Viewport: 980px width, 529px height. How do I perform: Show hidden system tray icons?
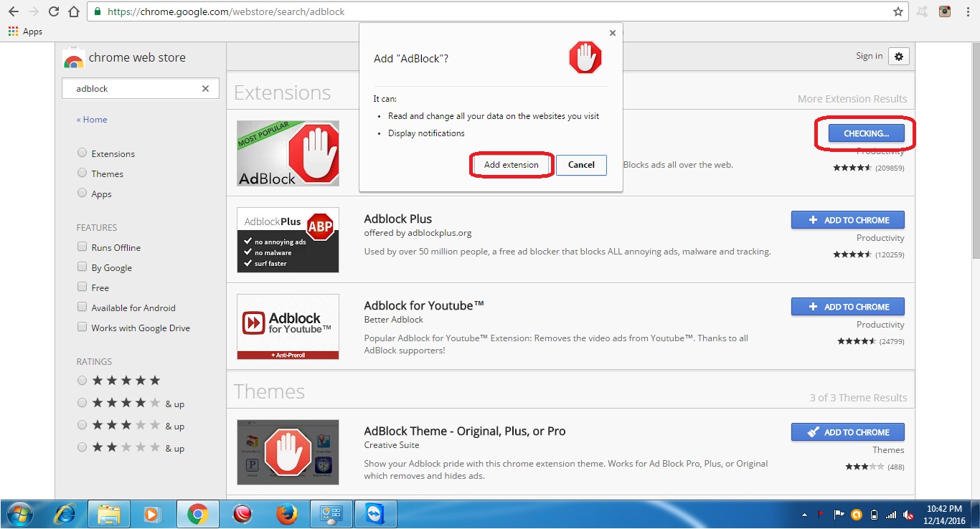(804, 515)
